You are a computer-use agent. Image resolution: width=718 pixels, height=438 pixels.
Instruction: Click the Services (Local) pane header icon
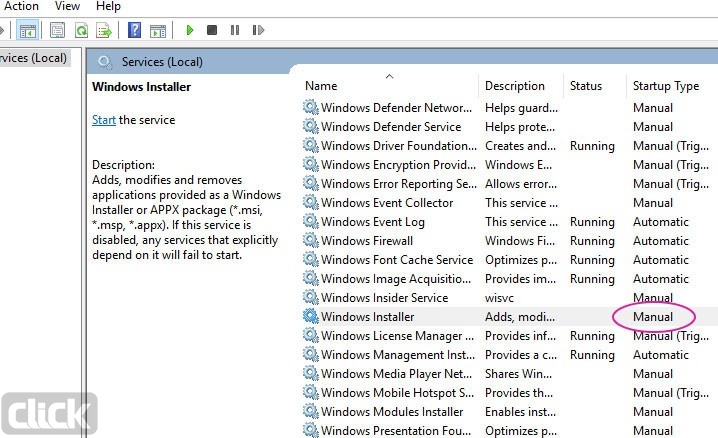point(105,62)
